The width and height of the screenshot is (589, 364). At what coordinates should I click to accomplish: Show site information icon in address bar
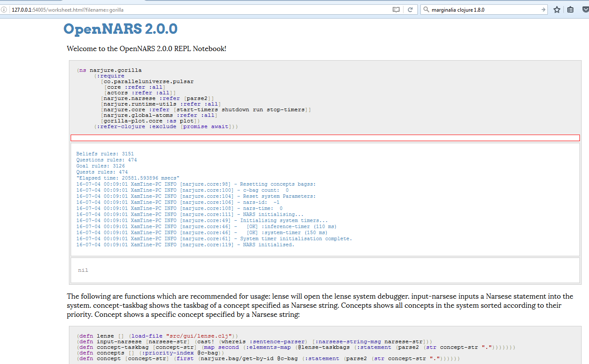[x=4, y=10]
